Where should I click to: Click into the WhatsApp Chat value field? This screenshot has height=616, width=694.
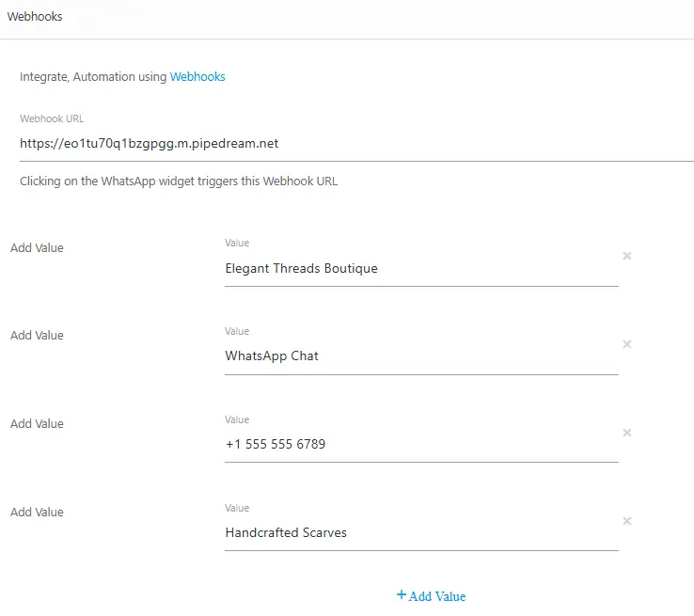pyautogui.click(x=421, y=356)
